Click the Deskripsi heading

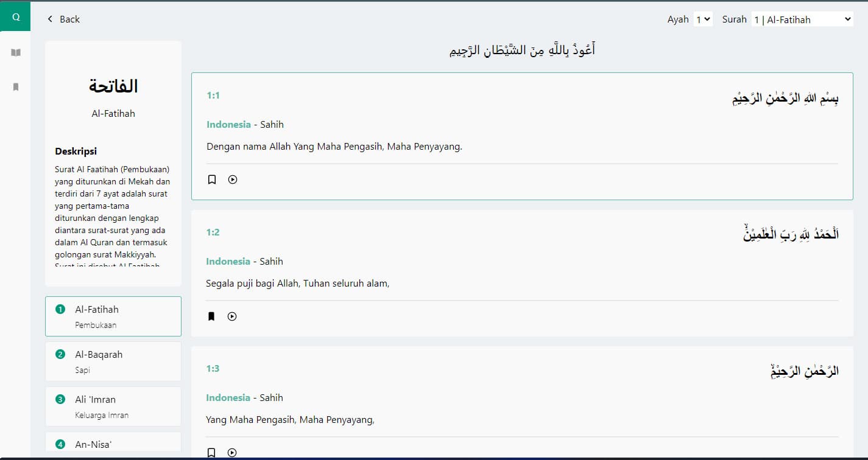76,152
